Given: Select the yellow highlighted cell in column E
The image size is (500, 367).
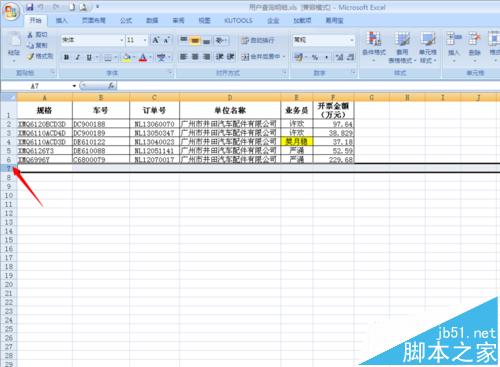Looking at the screenshot, I should coord(297,142).
